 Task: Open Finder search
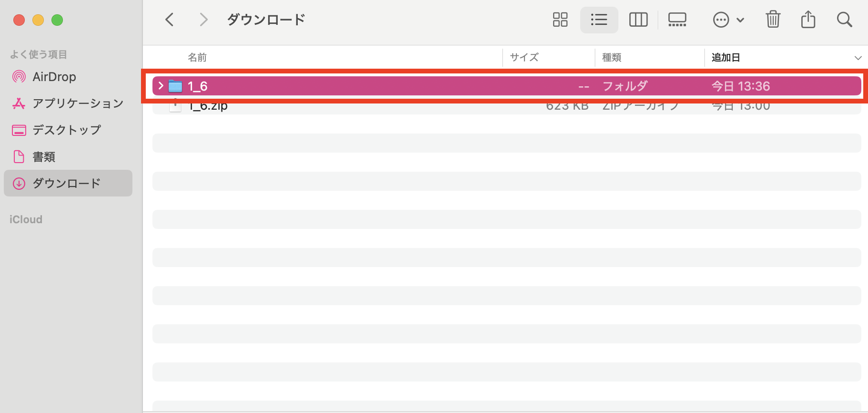[844, 20]
